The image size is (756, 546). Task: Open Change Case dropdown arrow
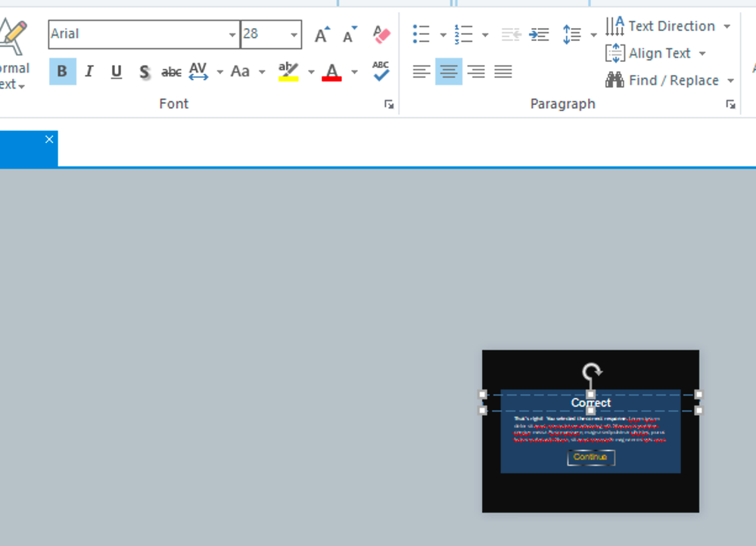click(262, 73)
